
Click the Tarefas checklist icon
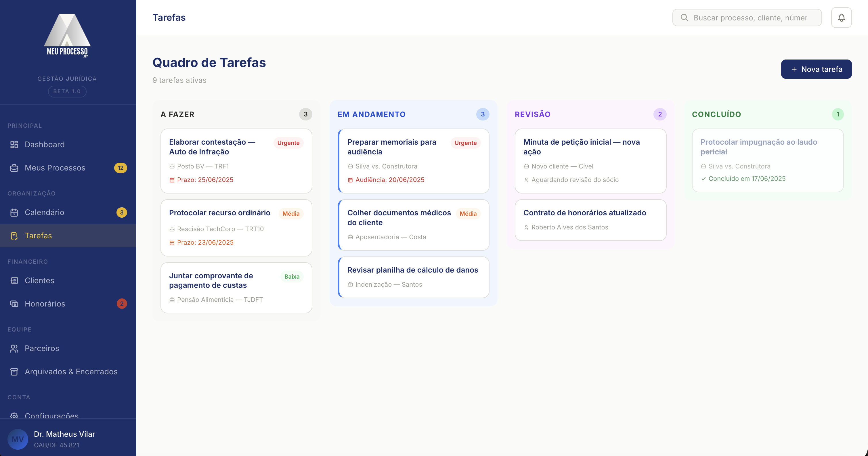14,236
